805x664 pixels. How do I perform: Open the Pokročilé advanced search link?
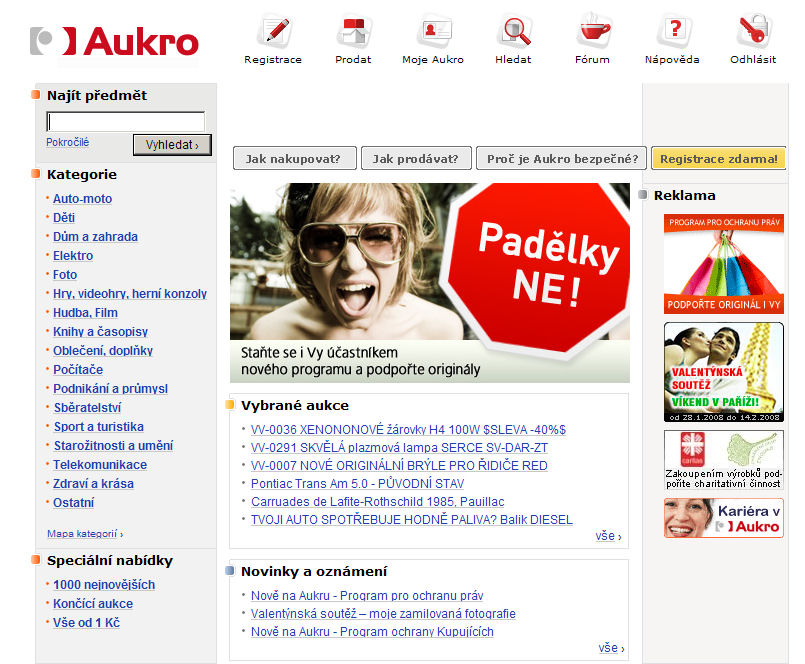[67, 142]
